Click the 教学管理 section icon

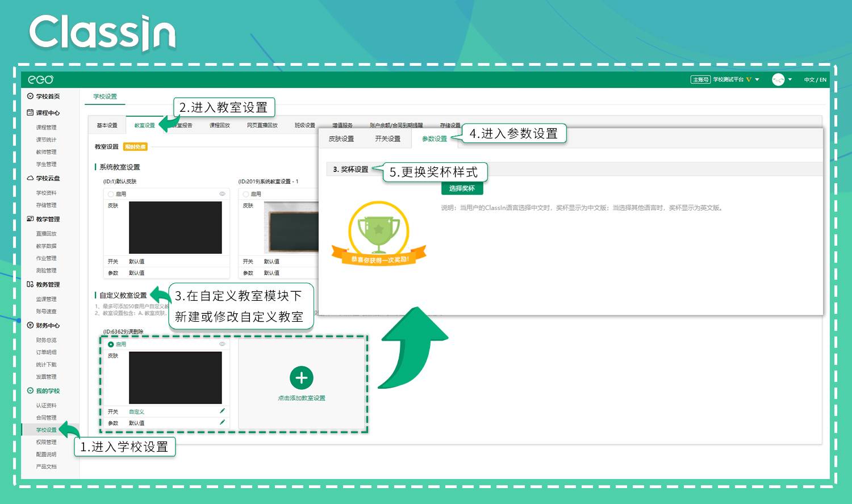(30, 219)
